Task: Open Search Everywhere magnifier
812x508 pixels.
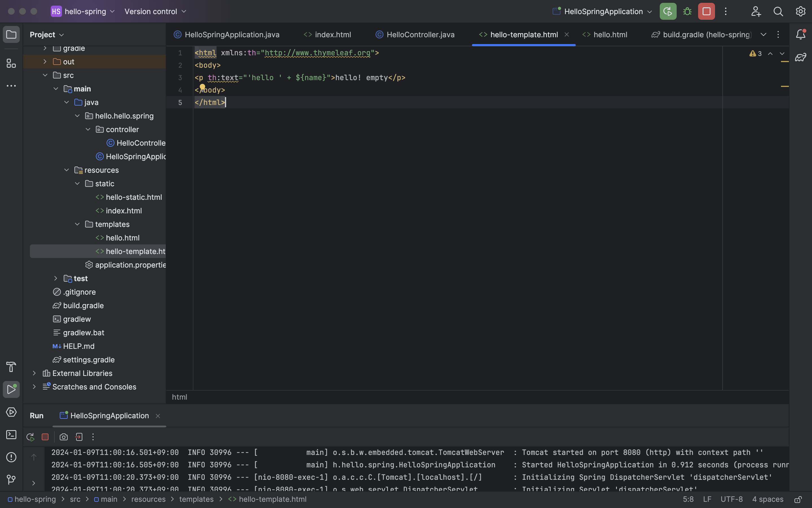Action: coord(778,11)
